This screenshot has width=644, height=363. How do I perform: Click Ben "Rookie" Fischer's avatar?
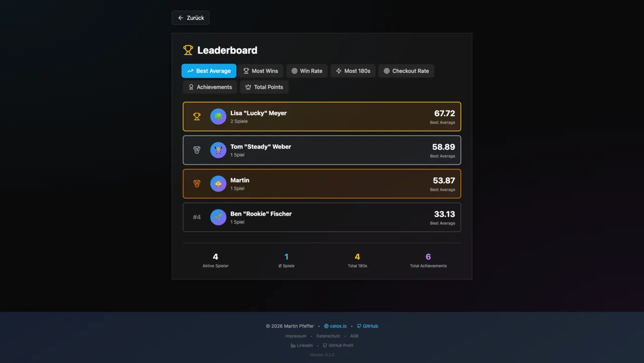click(x=218, y=217)
